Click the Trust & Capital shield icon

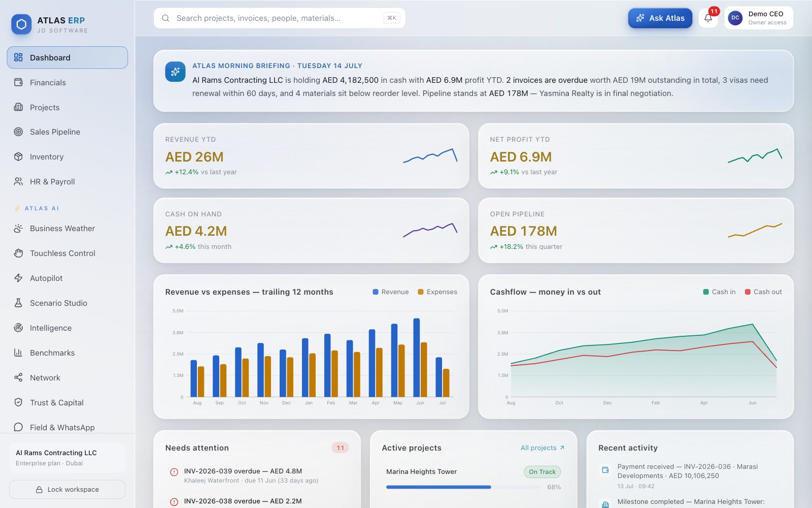pos(18,402)
